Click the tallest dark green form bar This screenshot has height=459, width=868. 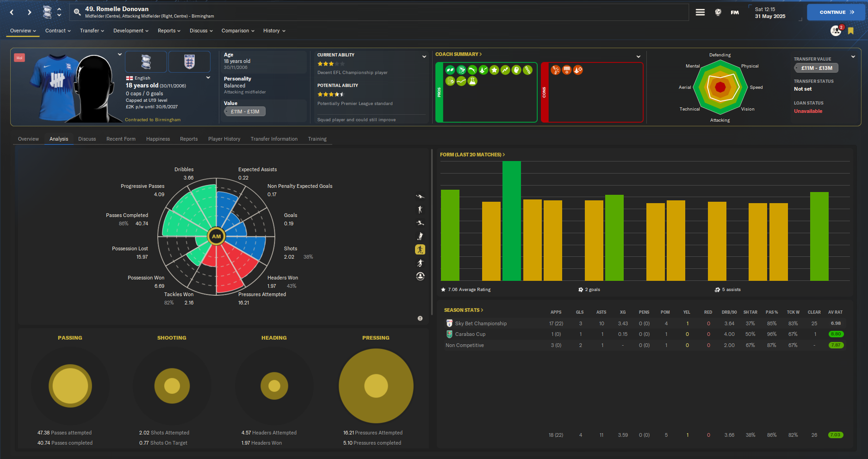pos(512,221)
